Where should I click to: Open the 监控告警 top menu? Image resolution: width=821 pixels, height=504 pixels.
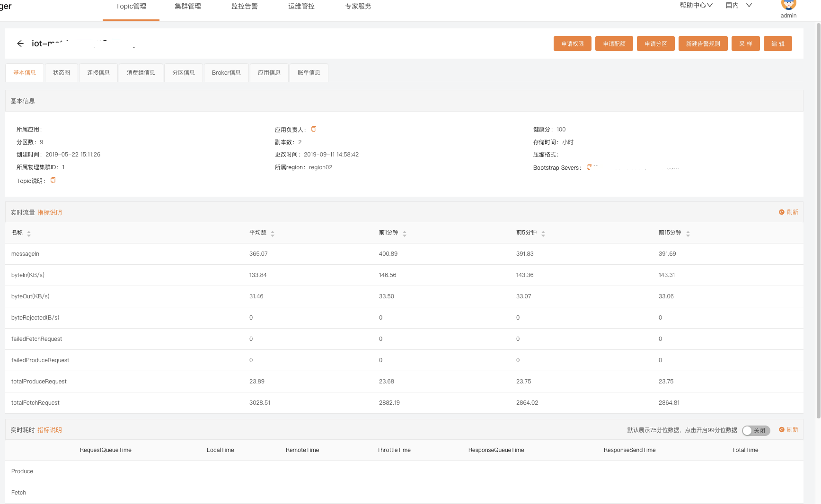[245, 6]
